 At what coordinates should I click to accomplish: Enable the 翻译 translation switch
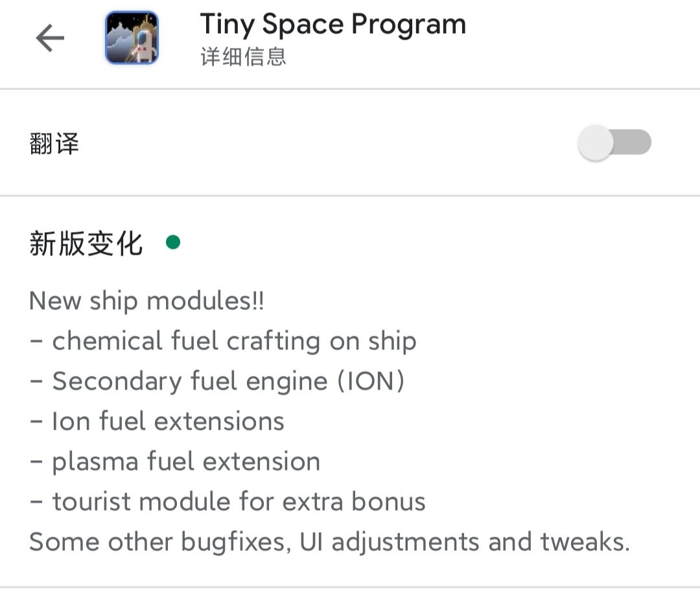[614, 143]
